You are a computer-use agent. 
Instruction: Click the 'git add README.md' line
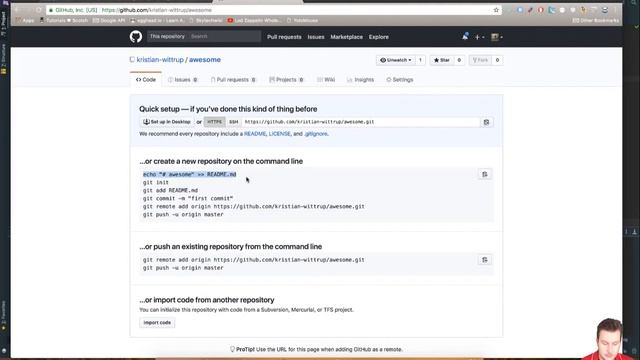coord(170,190)
